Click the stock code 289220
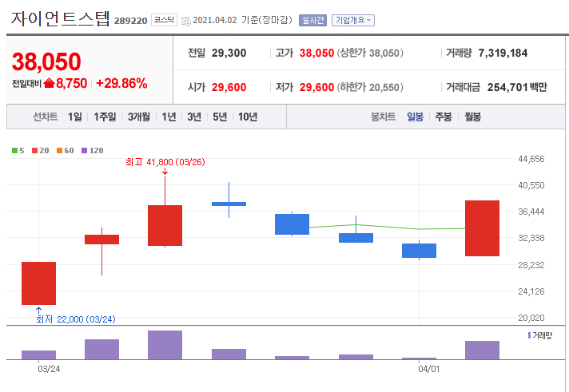 point(130,21)
